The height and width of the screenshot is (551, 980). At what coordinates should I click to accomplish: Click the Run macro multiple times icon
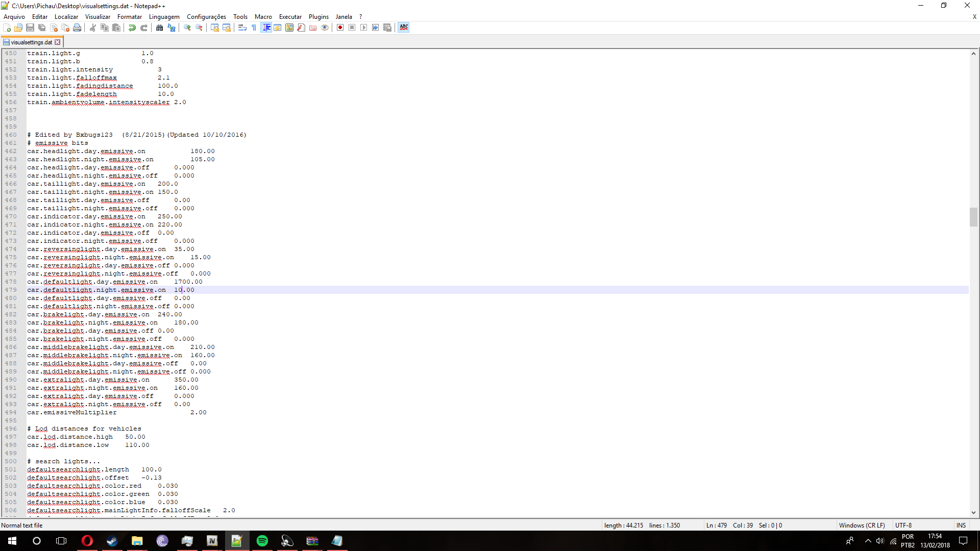pos(376,28)
